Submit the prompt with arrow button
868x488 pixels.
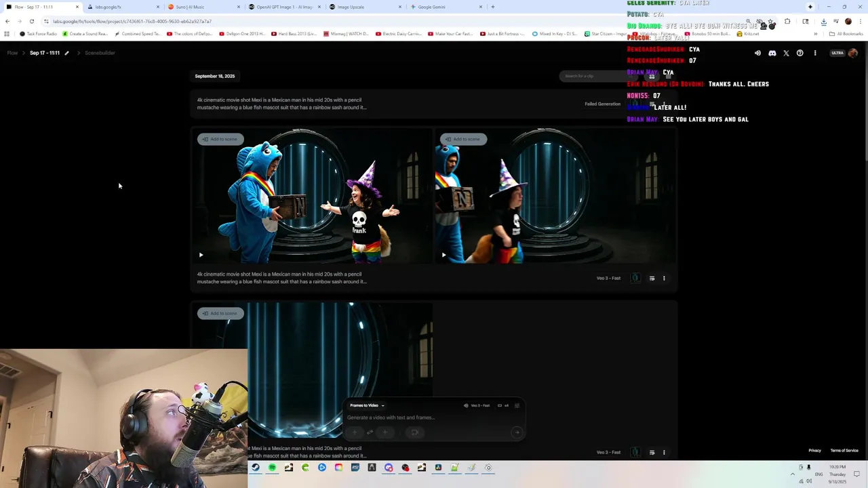click(517, 432)
